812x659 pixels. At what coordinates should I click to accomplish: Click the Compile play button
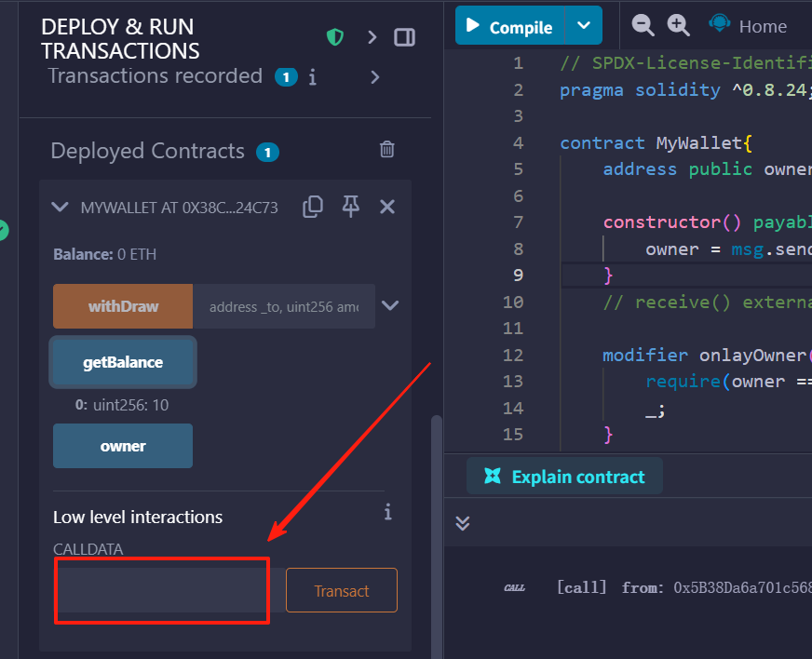(x=509, y=26)
